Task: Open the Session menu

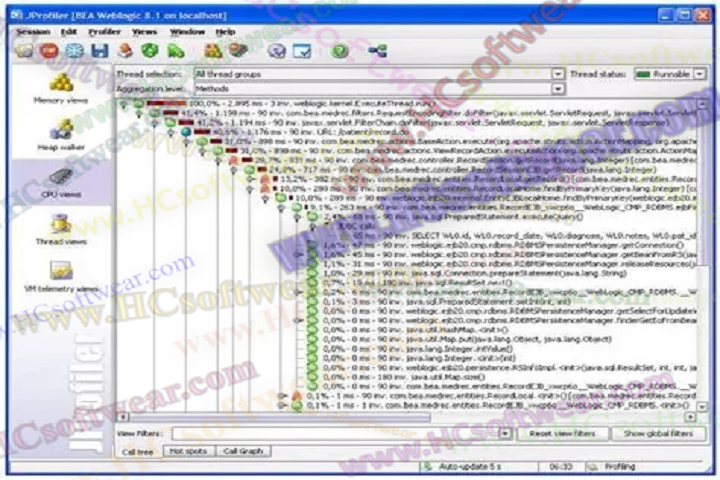Action: point(33,32)
